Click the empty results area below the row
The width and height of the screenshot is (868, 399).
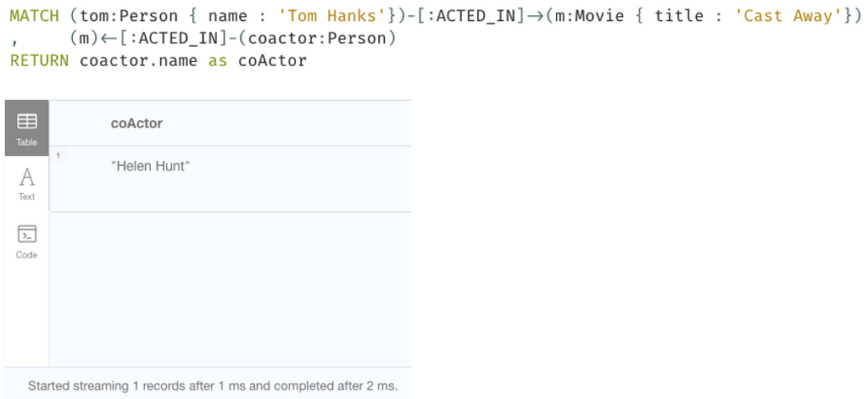(231, 289)
